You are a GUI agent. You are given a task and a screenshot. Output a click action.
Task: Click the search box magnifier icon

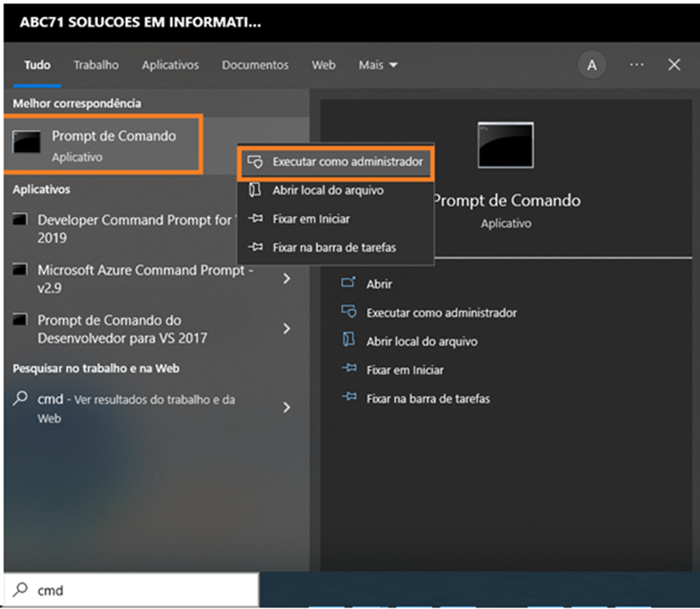click(20, 590)
